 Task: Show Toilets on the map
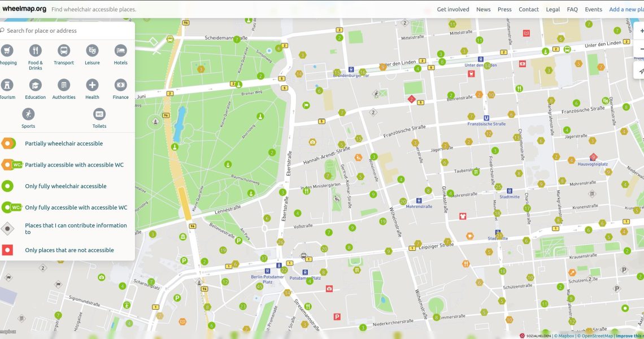coord(99,114)
